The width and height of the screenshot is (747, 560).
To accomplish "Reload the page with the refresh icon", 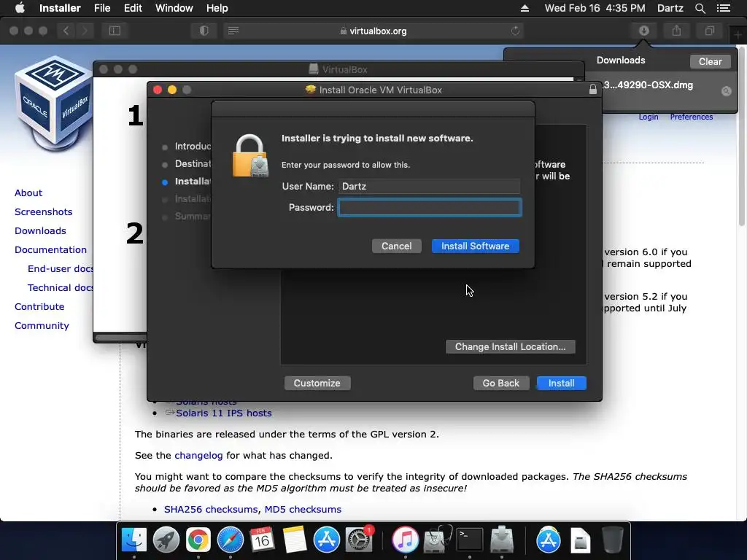I will pyautogui.click(x=516, y=31).
